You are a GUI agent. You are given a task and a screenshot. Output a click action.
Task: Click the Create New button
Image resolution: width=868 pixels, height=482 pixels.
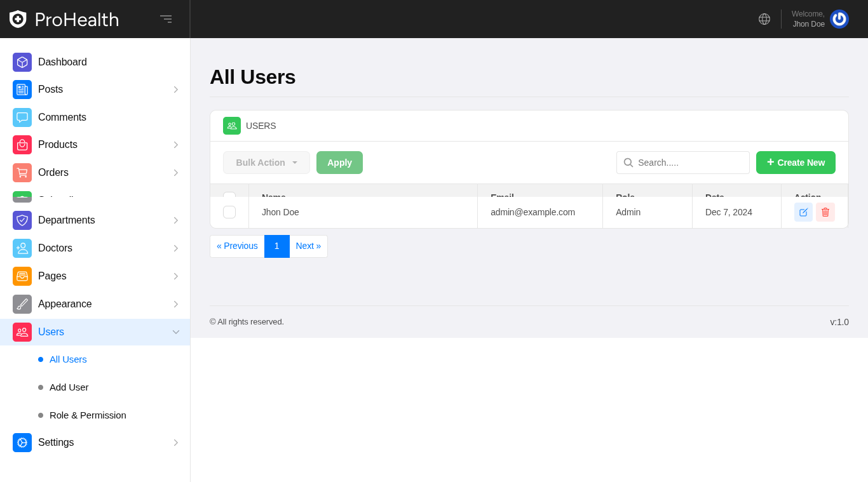pyautogui.click(x=796, y=163)
